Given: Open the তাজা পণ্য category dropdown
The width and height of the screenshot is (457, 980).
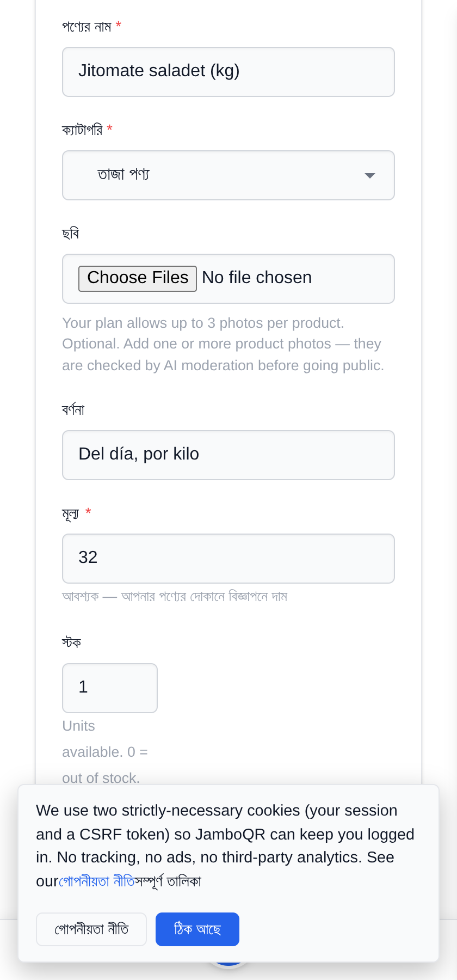Looking at the screenshot, I should click(228, 175).
